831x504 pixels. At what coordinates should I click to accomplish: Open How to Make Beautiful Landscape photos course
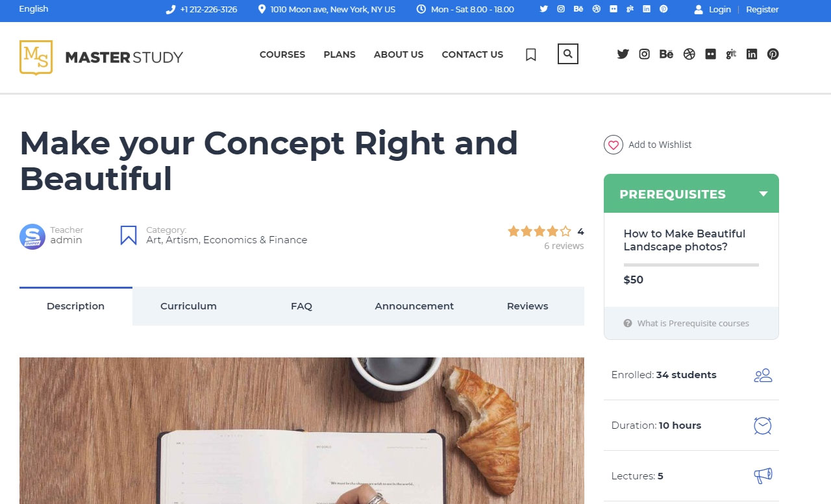[684, 240]
